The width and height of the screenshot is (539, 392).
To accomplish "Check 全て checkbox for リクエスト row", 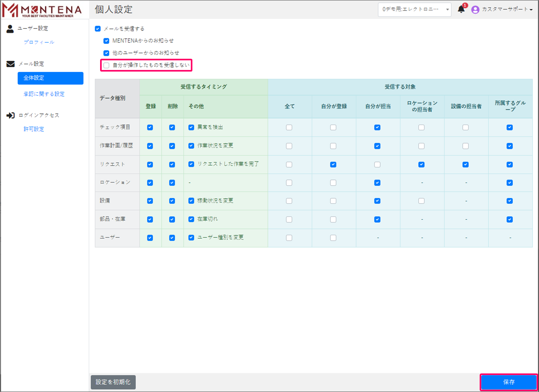I will click(x=289, y=165).
